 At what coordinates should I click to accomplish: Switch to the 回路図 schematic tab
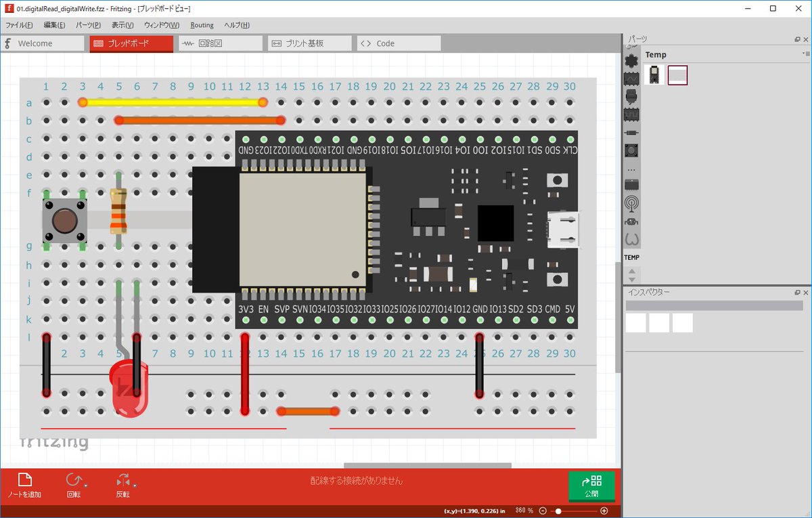(221, 43)
